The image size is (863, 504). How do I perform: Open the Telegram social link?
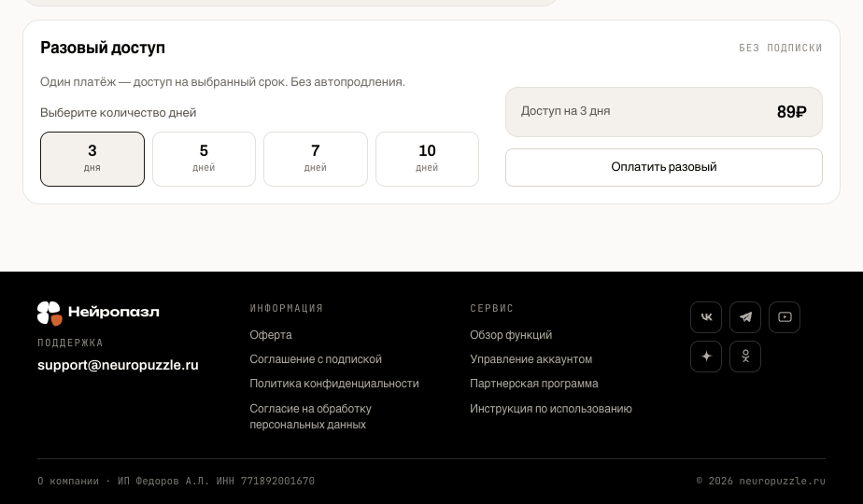pos(745,317)
